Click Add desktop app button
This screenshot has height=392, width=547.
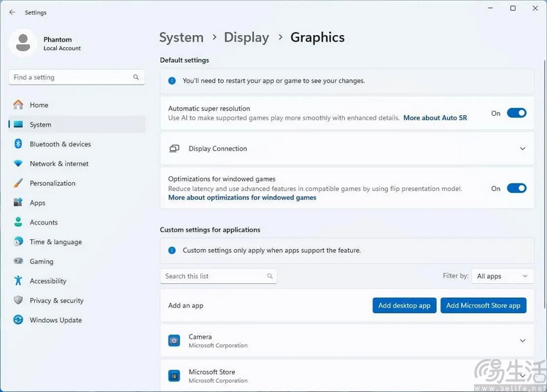point(404,305)
